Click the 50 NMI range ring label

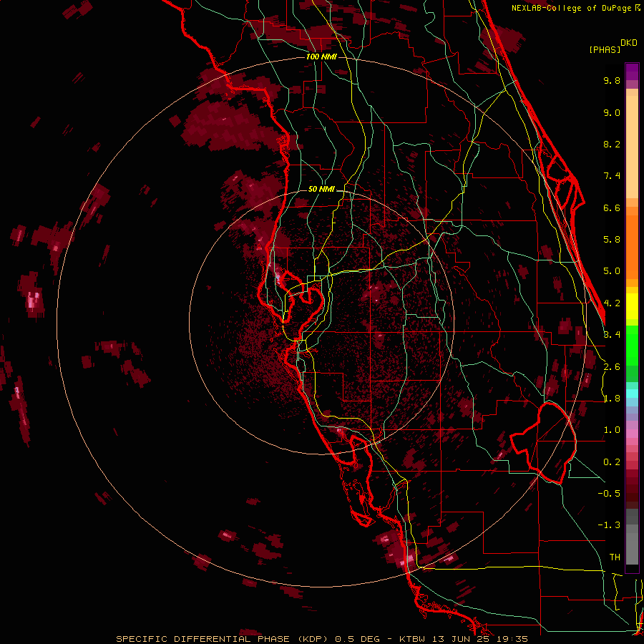tap(321, 190)
